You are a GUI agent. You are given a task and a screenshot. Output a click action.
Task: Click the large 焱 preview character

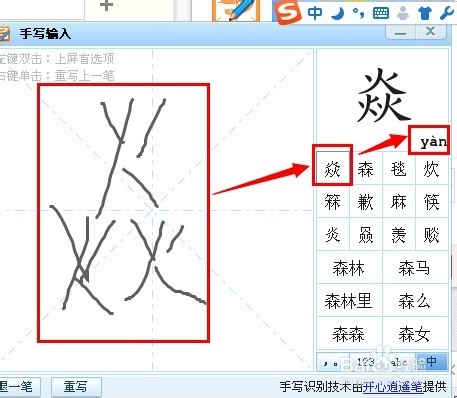383,95
